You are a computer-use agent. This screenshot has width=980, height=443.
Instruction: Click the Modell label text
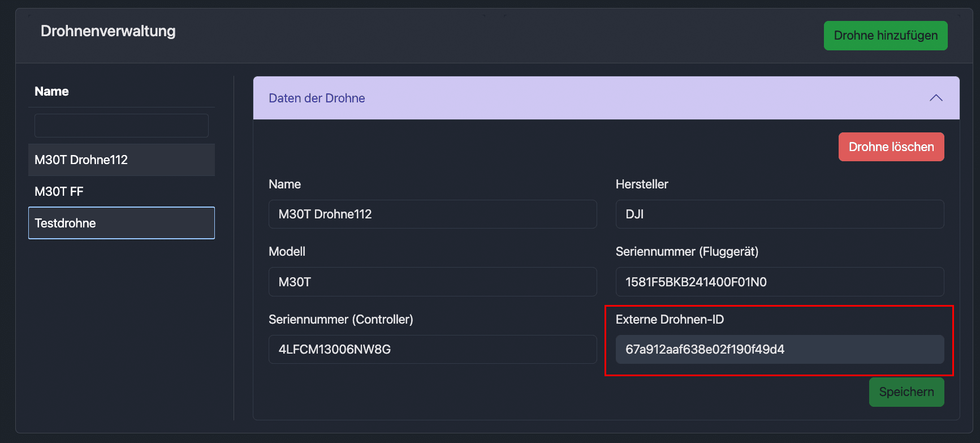[x=287, y=252]
